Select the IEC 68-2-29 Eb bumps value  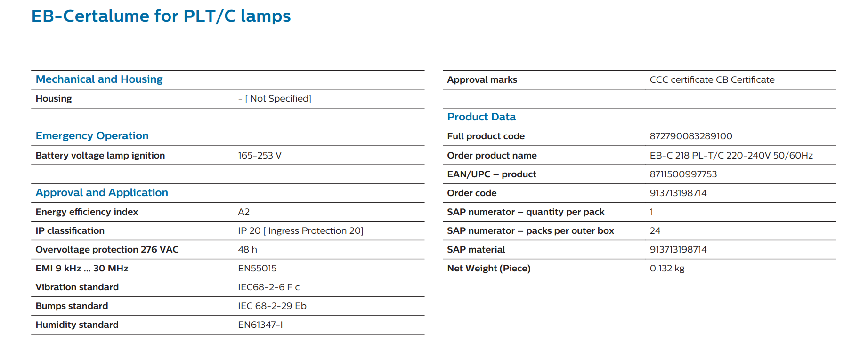point(272,306)
